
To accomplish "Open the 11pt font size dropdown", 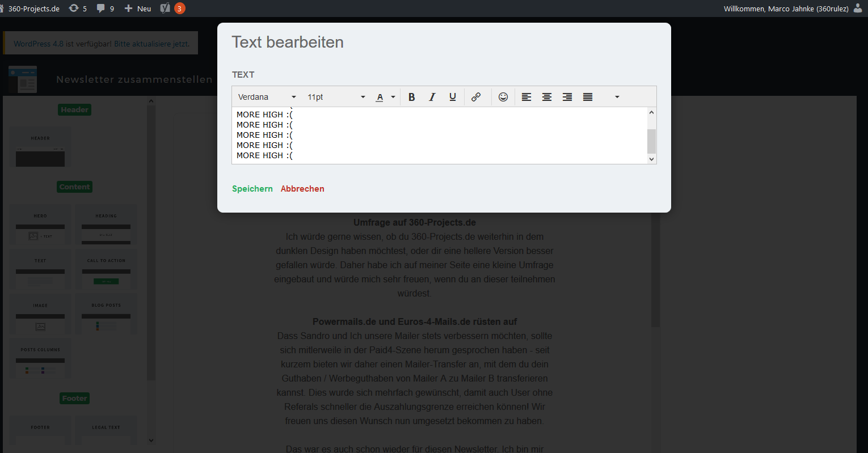I will (336, 97).
